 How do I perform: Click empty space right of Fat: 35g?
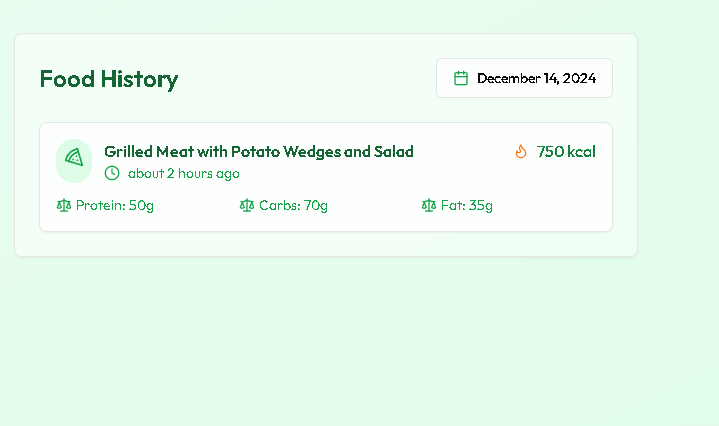click(550, 206)
